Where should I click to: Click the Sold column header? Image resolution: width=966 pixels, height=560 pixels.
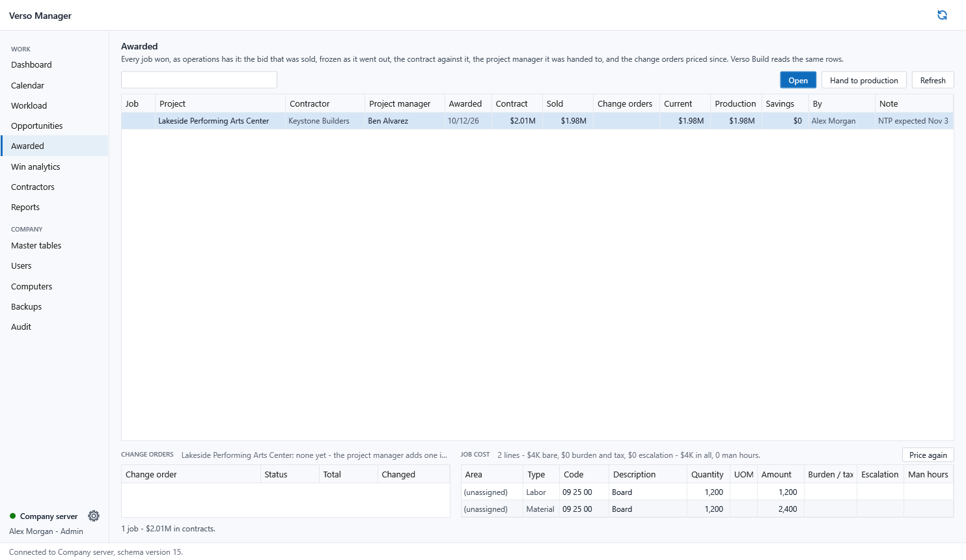tap(568, 103)
